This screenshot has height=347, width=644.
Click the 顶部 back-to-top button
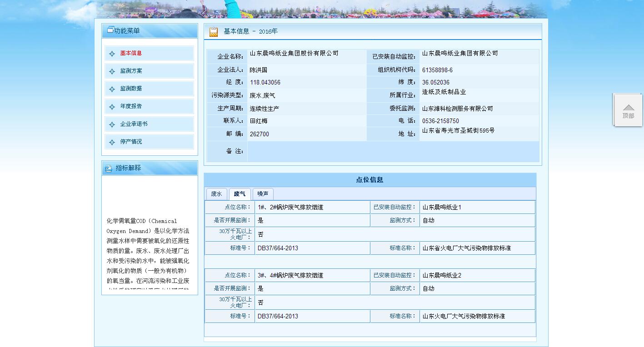pyautogui.click(x=628, y=116)
